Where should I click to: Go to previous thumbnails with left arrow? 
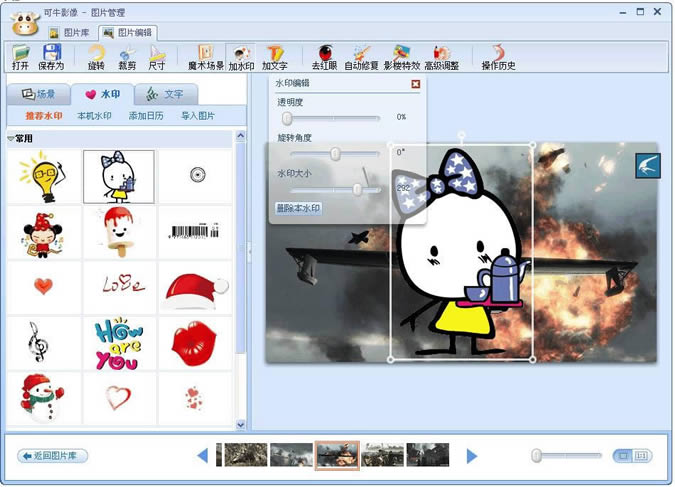coord(202,456)
